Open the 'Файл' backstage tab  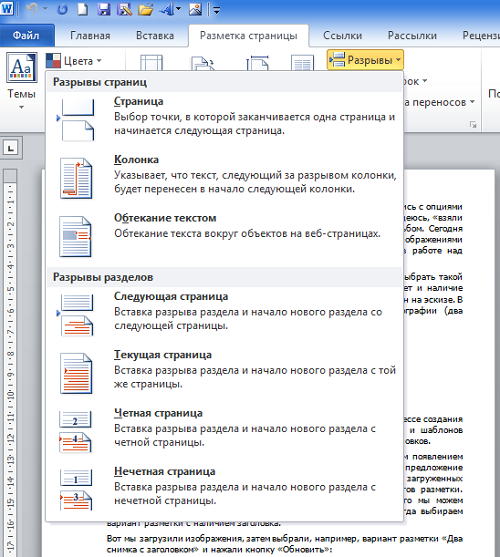(27, 35)
